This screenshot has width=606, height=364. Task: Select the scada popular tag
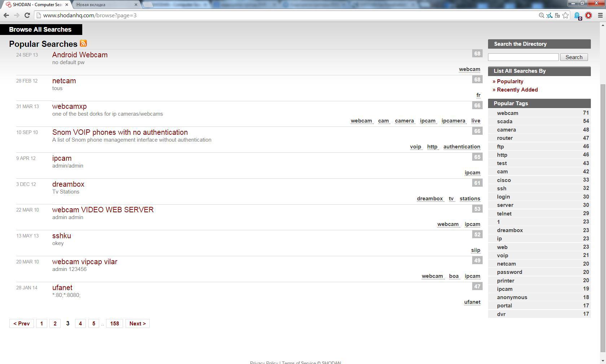point(505,121)
